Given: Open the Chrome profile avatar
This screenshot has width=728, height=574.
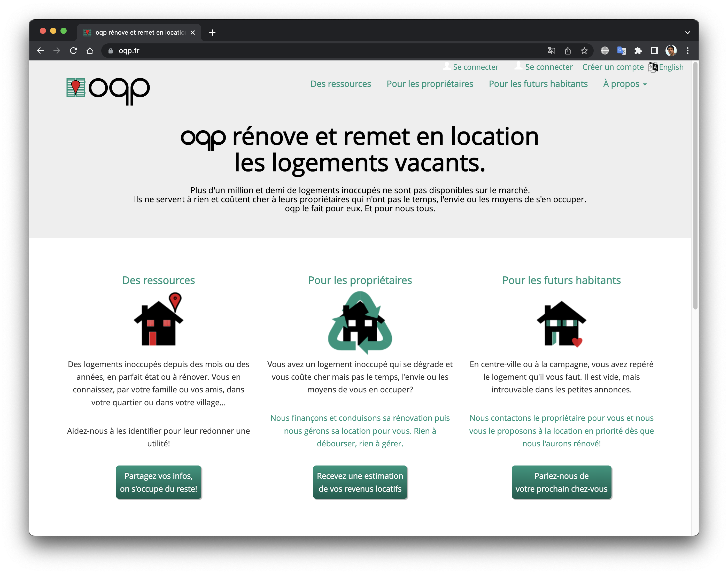Looking at the screenshot, I should pyautogui.click(x=671, y=51).
